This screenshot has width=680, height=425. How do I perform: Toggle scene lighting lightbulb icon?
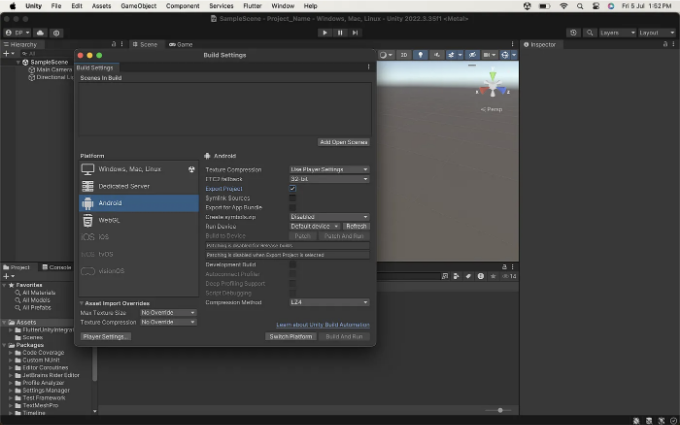[x=420, y=55]
